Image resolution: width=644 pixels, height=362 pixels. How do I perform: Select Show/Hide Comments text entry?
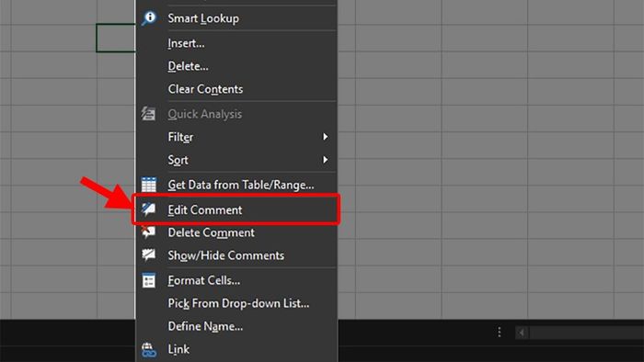tap(226, 255)
